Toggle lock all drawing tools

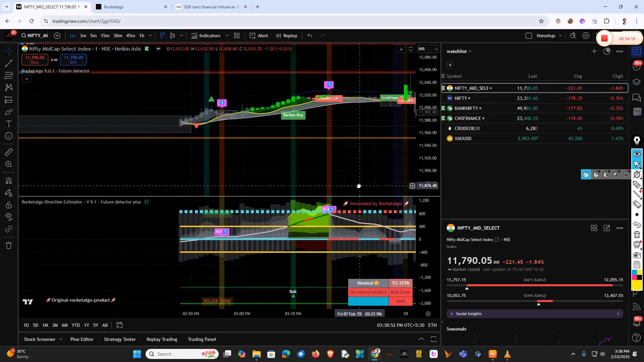(9, 205)
